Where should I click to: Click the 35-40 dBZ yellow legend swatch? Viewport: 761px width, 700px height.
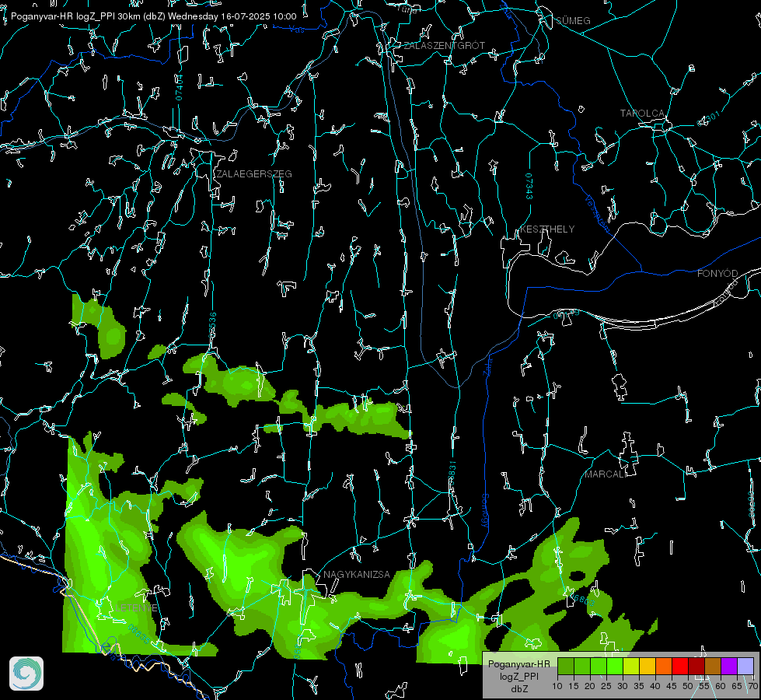click(648, 666)
